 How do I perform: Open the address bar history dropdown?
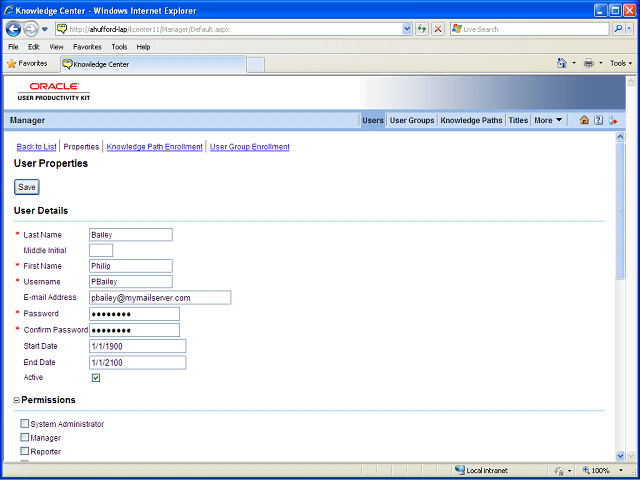point(407,29)
